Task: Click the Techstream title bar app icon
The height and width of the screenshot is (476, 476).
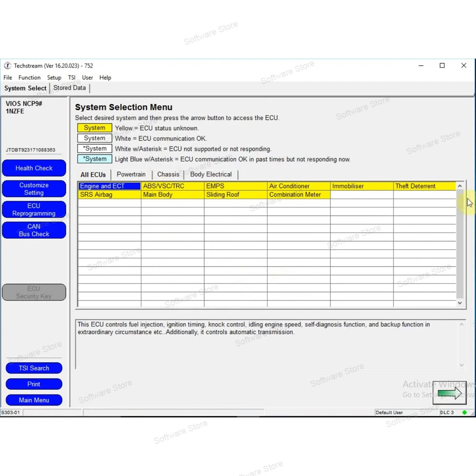Action: [x=7, y=66]
